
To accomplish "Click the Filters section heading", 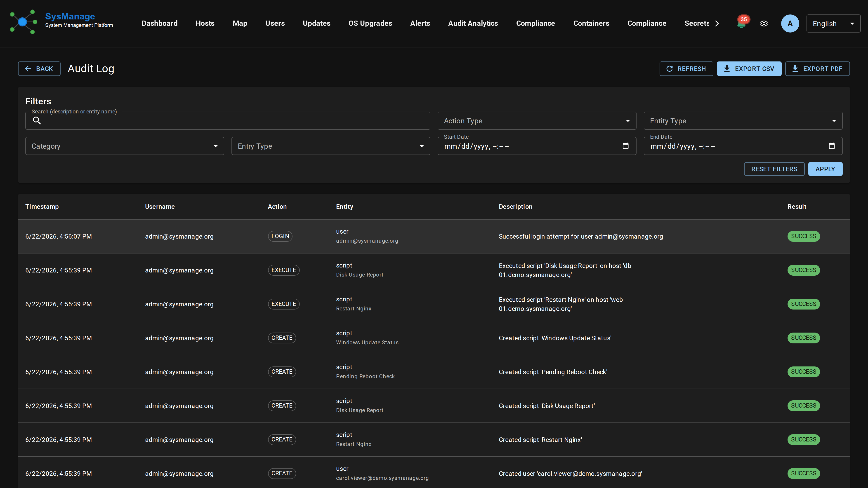I will [38, 101].
